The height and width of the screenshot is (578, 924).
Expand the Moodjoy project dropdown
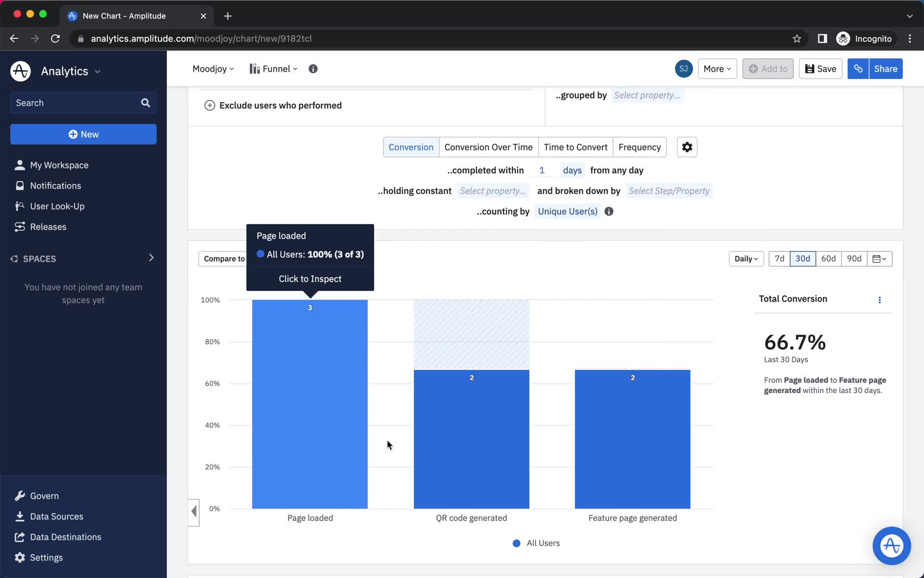(212, 68)
